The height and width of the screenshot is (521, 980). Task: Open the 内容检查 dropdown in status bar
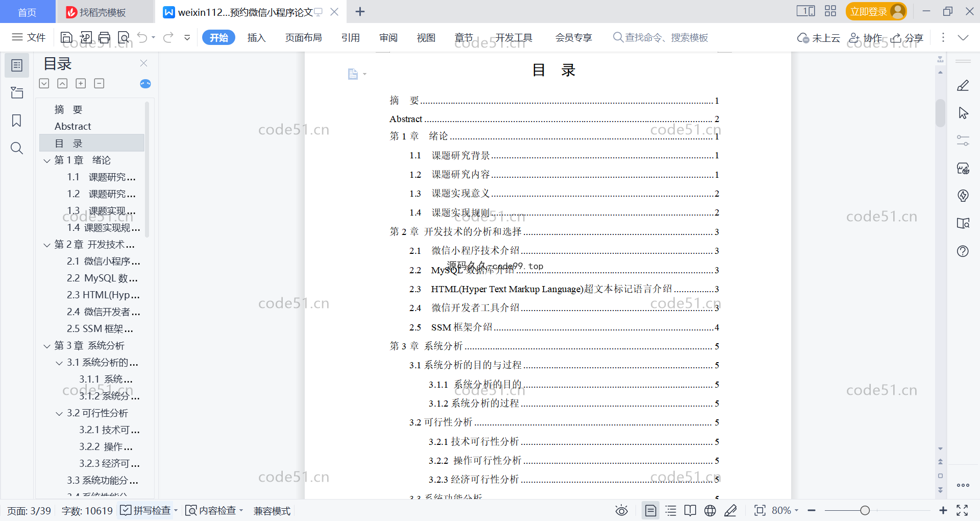pos(241,510)
